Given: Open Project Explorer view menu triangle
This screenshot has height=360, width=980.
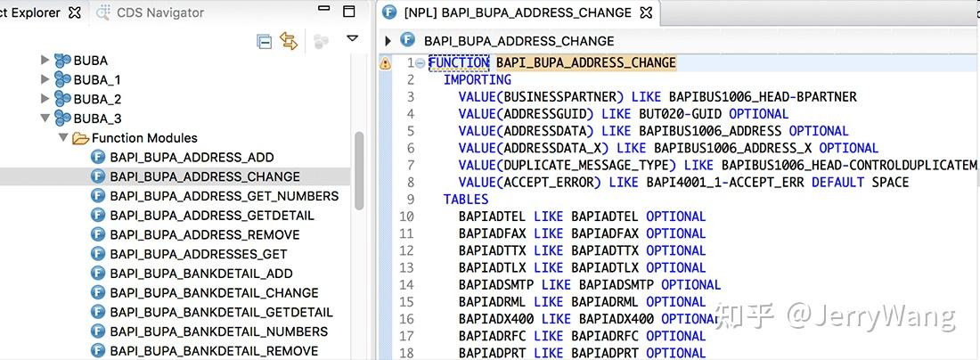Looking at the screenshot, I should (353, 38).
